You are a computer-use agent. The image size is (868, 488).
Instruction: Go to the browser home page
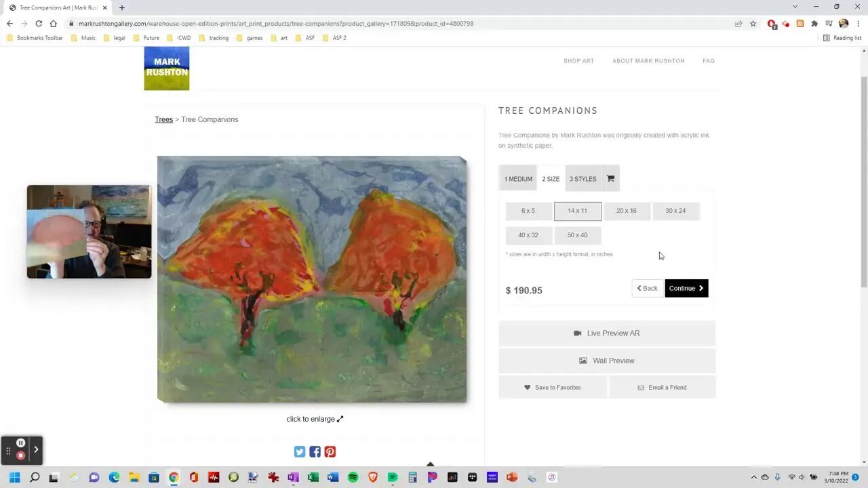[54, 24]
